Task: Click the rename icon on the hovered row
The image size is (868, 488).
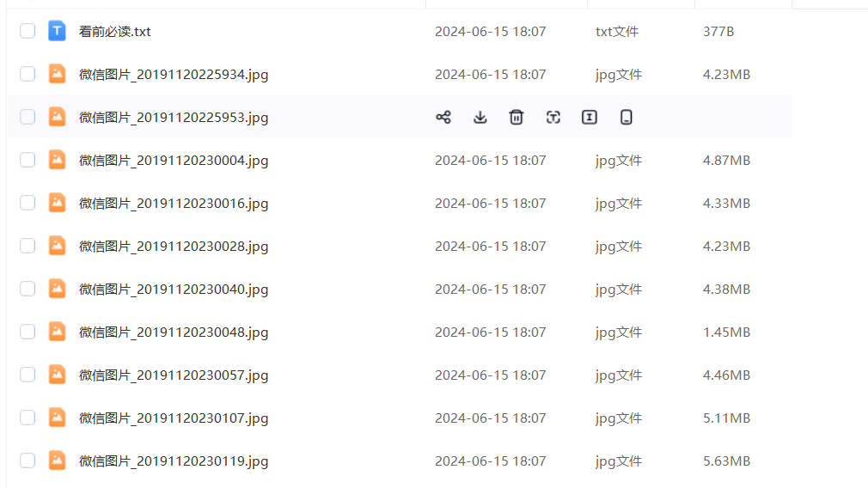Action: click(x=590, y=118)
